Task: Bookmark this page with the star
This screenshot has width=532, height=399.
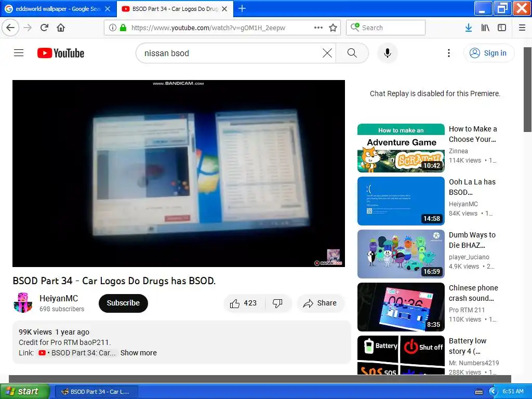Action: coord(333,28)
